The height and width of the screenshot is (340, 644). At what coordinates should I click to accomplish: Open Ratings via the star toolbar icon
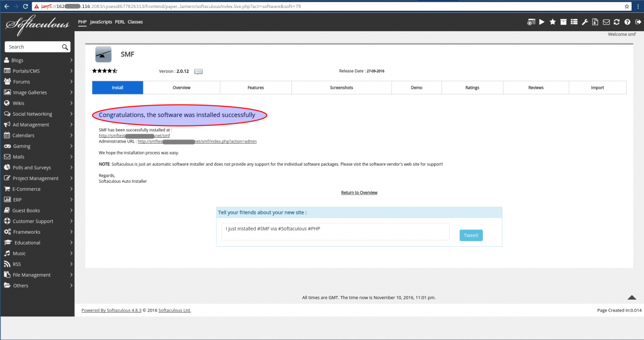(552, 22)
